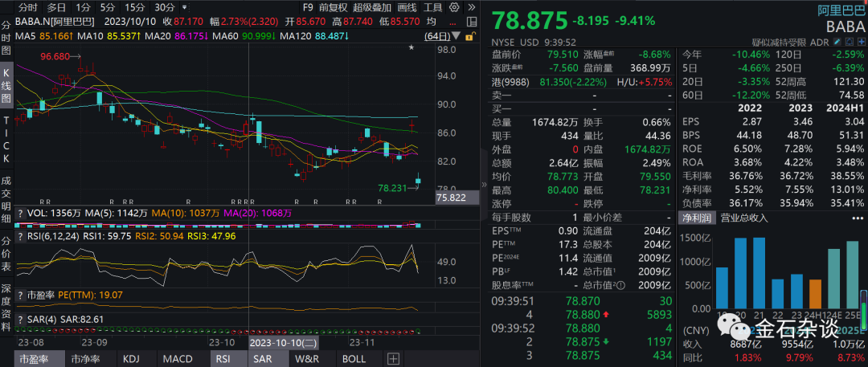868x367 pixels.
Task: Click the ADR tag label
Action: click(x=821, y=42)
